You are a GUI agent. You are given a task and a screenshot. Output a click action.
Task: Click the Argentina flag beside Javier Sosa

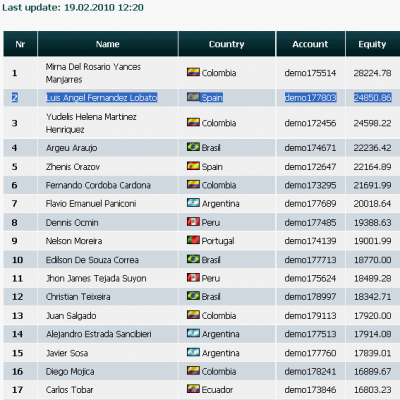click(x=193, y=352)
